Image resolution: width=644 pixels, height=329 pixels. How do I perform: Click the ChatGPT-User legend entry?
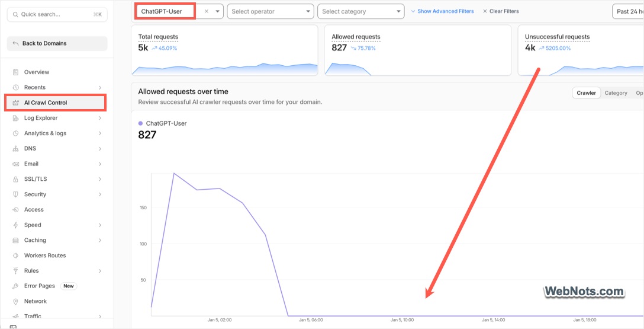point(163,123)
